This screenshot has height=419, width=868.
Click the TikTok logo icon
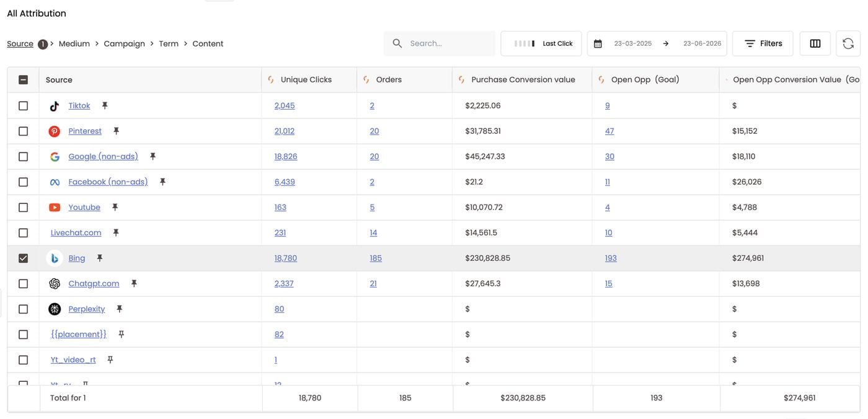[55, 106]
